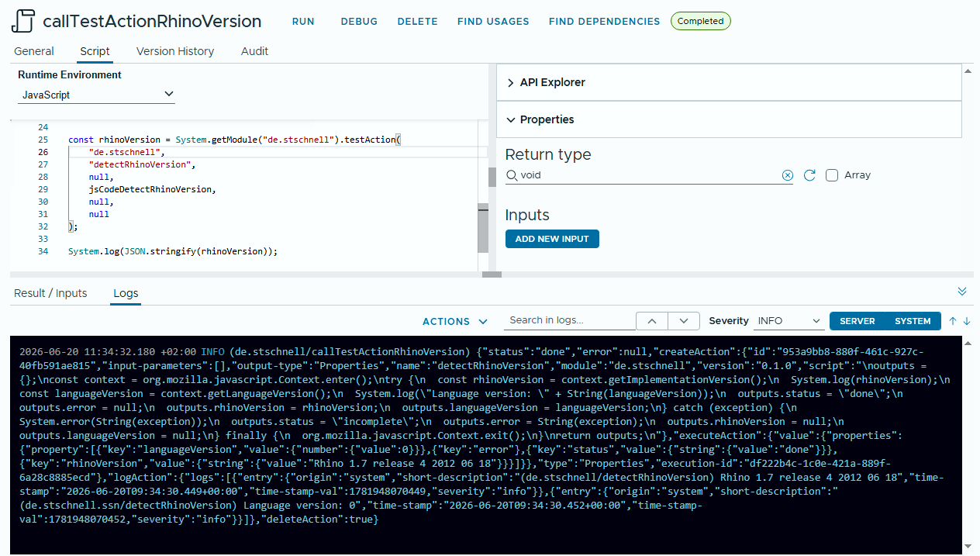Click ADD NEW INPUT button
This screenshot has width=980, height=556.
coord(552,239)
